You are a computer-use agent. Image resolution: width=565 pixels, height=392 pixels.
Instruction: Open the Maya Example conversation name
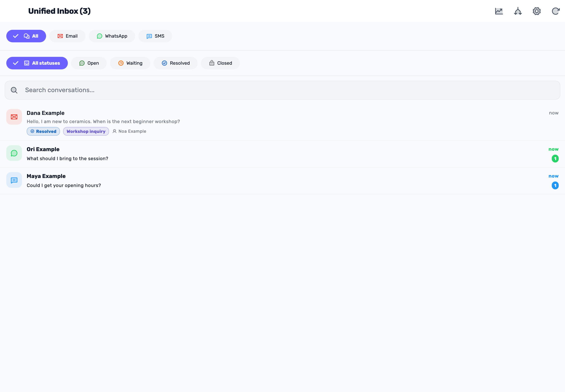point(46,176)
